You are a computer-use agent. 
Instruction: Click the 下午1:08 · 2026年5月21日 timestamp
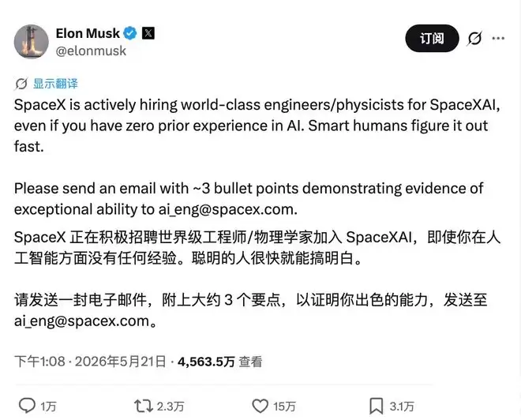coord(90,362)
